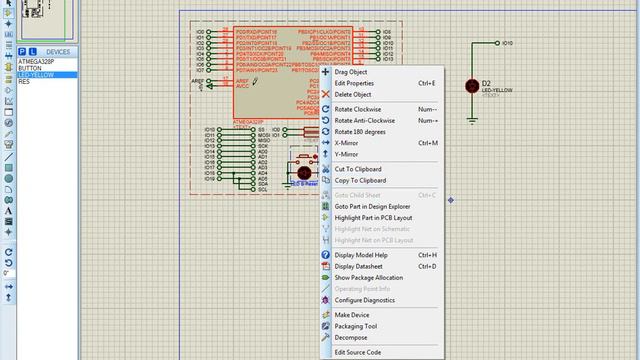640x360 pixels.
Task: Click the rotate anti-clockwise toolbar arrow
Action: tap(8, 263)
